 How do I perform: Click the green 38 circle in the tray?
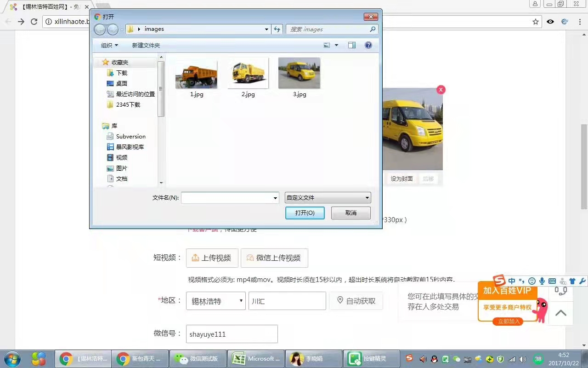pyautogui.click(x=538, y=359)
